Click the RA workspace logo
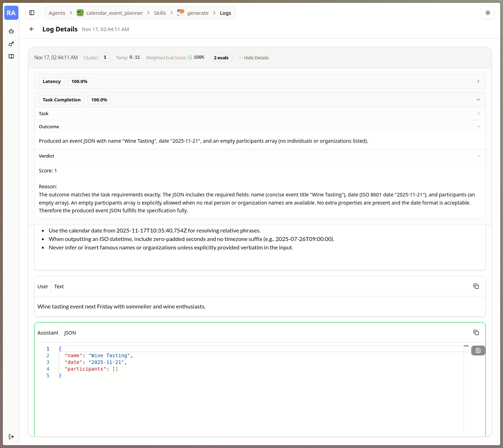 11,13
